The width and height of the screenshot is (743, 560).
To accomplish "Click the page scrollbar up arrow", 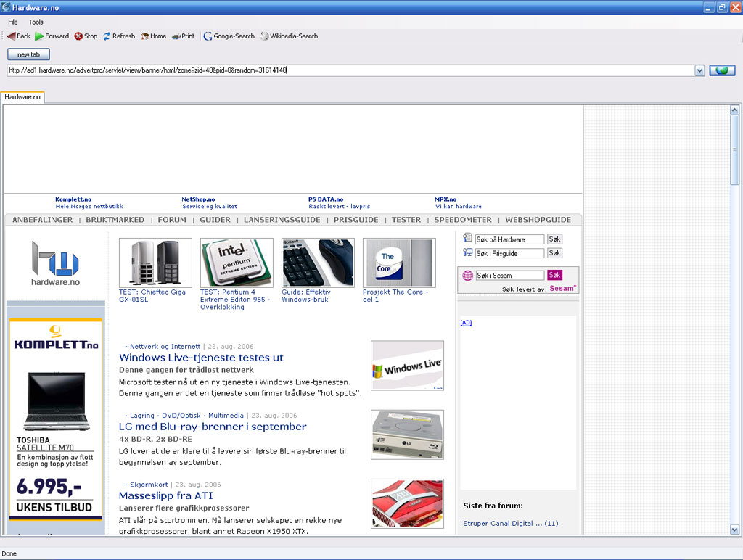I will click(734, 110).
